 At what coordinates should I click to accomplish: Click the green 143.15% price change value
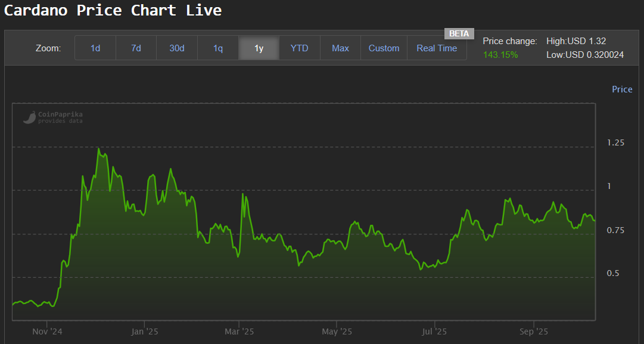click(x=500, y=55)
